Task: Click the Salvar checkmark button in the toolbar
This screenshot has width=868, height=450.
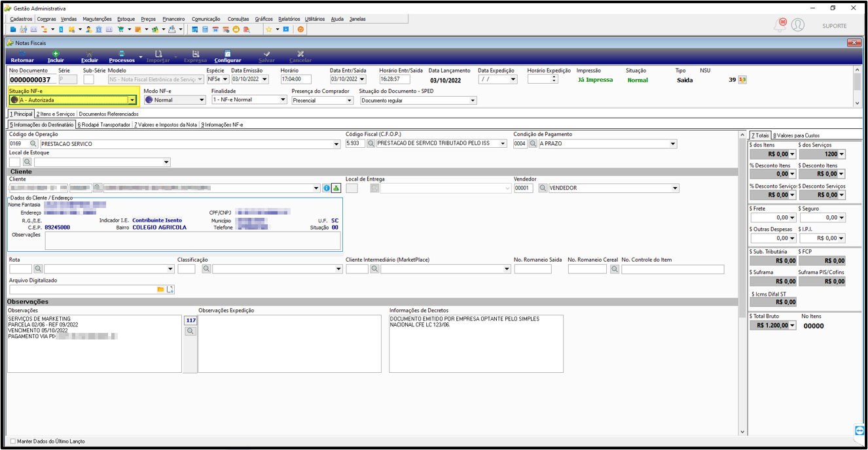Action: (266, 57)
